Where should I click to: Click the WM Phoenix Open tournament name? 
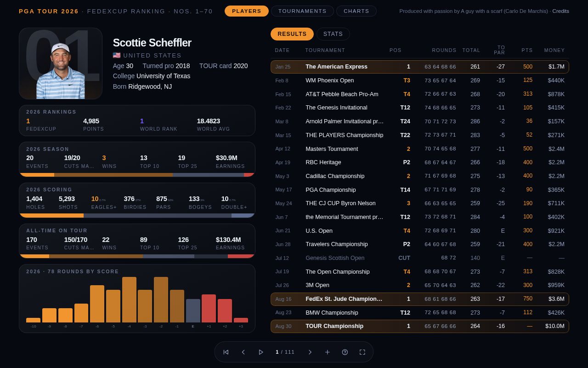point(330,80)
